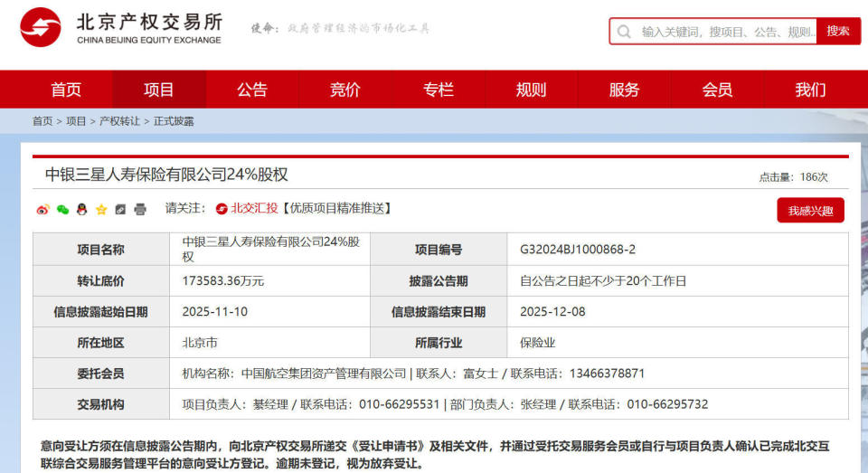Image resolution: width=868 pixels, height=473 pixels.
Task: Open the 规则 navigation tab
Action: [x=531, y=90]
